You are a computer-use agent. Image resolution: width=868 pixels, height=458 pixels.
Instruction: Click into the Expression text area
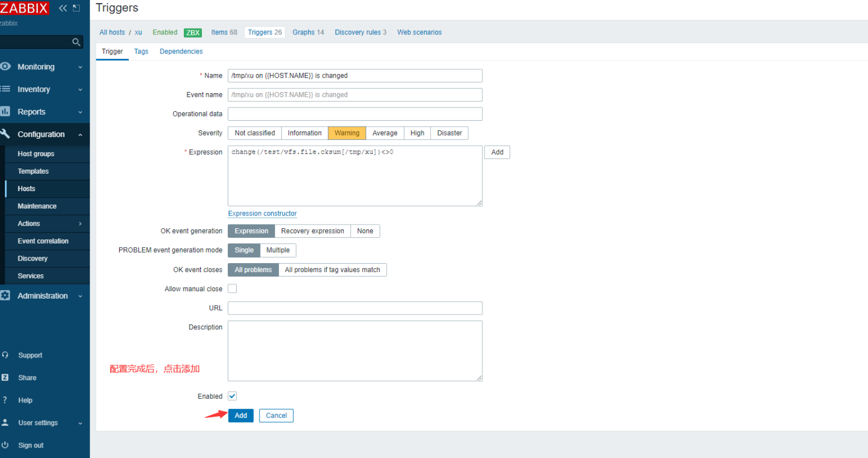(x=355, y=176)
